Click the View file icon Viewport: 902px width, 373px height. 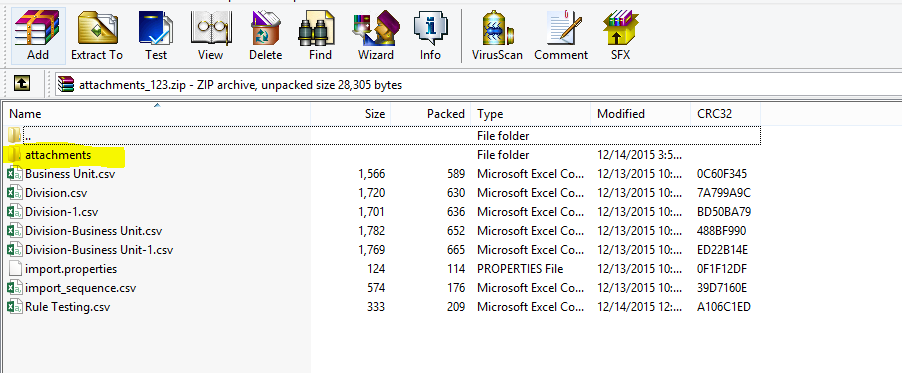[211, 36]
